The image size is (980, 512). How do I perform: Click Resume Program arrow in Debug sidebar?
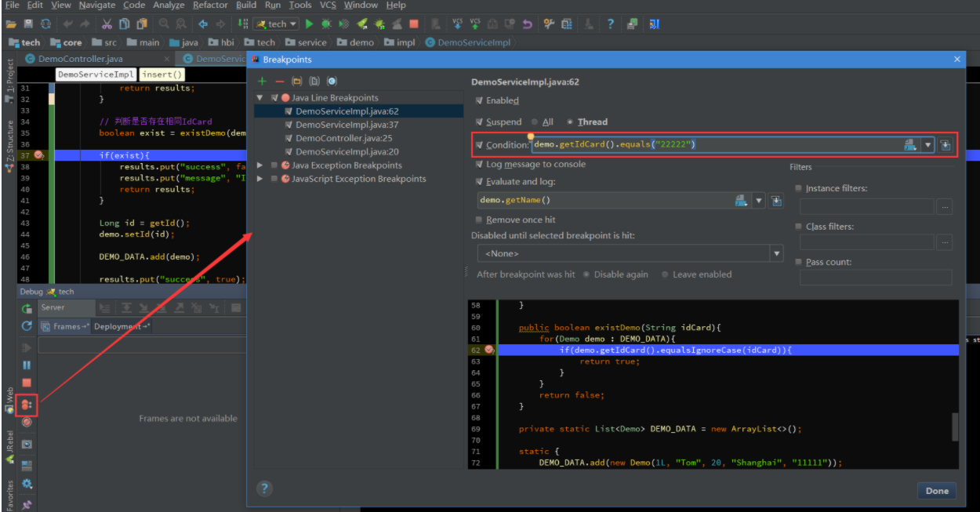click(x=27, y=347)
